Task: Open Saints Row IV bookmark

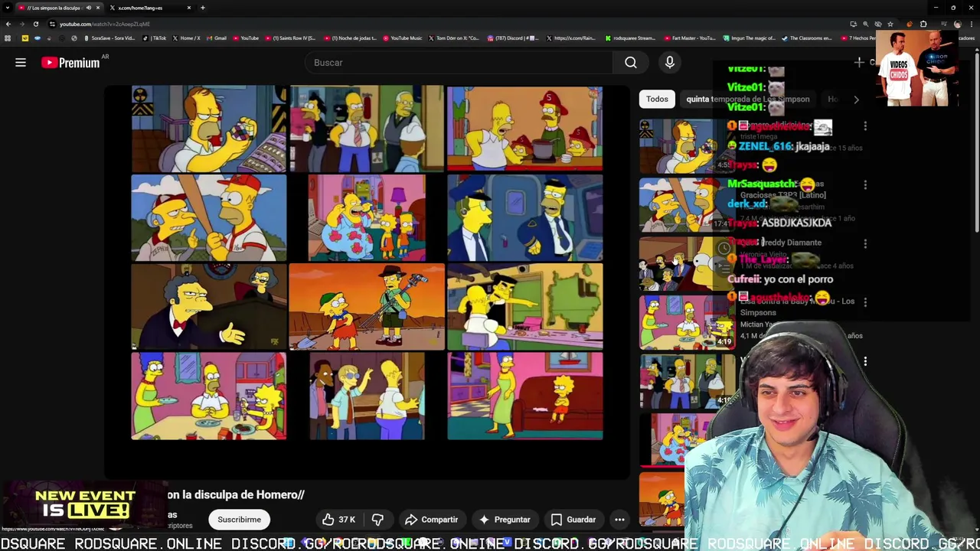Action: click(x=290, y=38)
